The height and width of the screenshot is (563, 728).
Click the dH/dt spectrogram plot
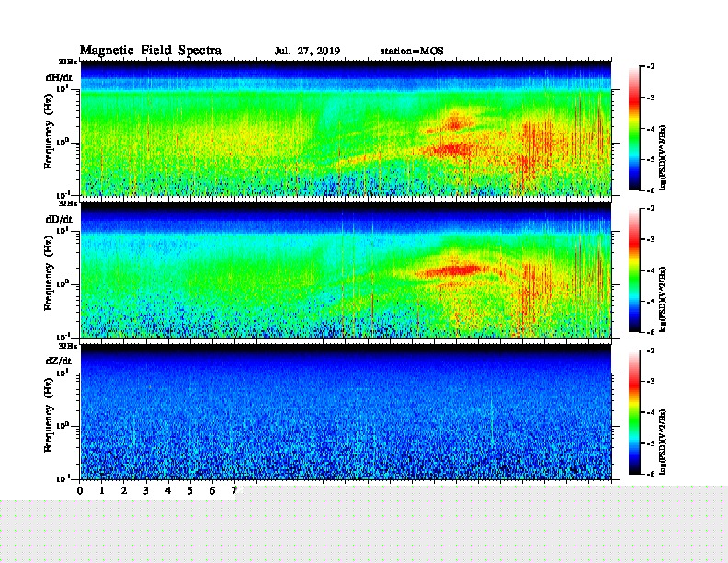point(346,128)
